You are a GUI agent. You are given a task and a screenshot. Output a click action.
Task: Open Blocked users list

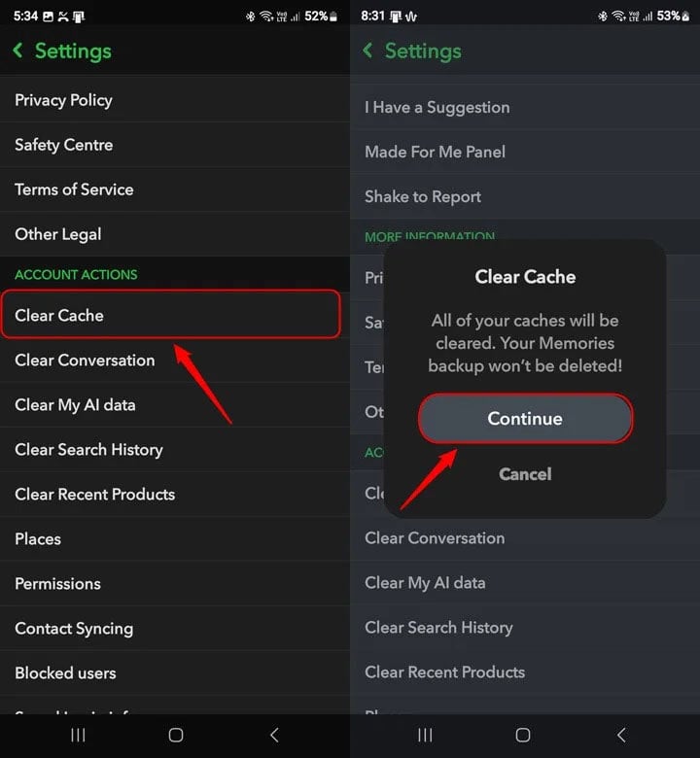click(66, 672)
